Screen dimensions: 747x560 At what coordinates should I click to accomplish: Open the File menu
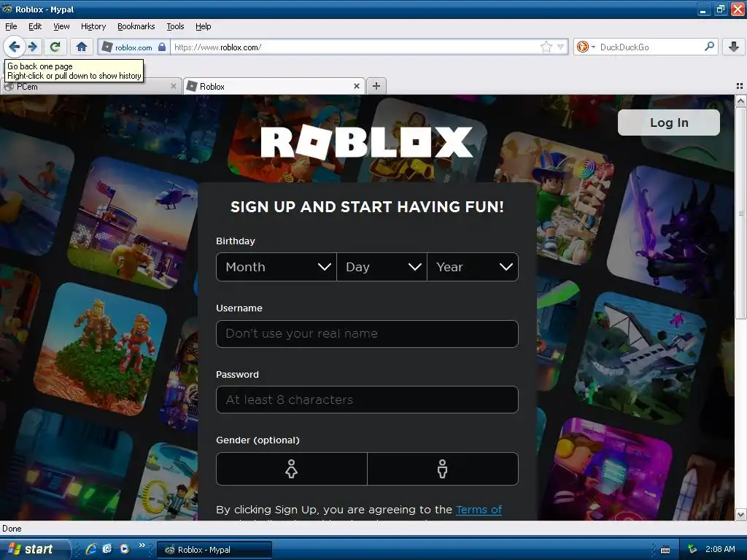click(11, 26)
